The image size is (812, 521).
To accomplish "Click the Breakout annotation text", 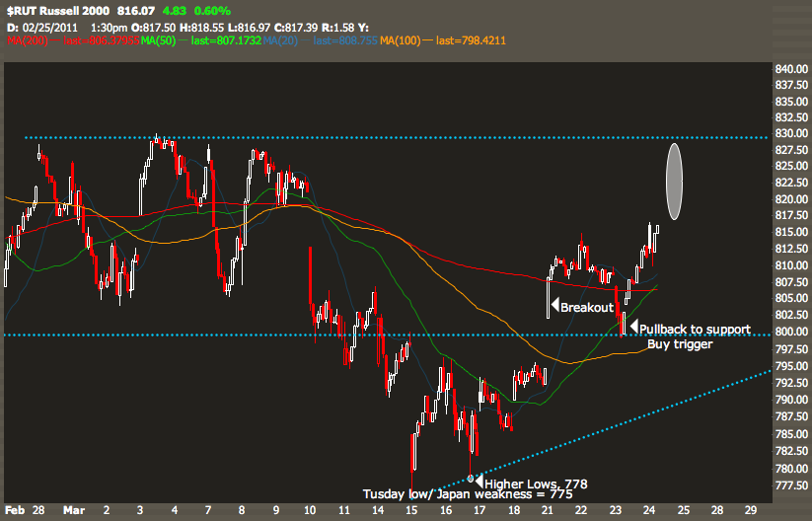I will coord(589,307).
